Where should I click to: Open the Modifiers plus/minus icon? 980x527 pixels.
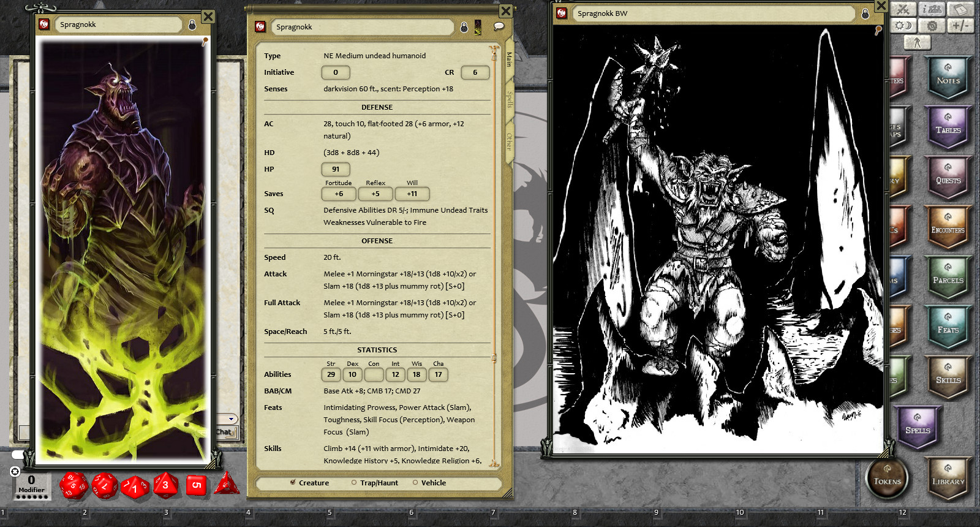point(960,26)
